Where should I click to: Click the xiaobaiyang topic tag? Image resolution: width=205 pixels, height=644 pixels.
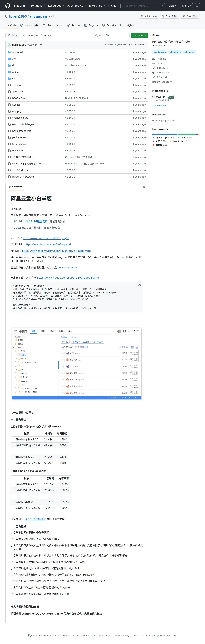point(160,52)
